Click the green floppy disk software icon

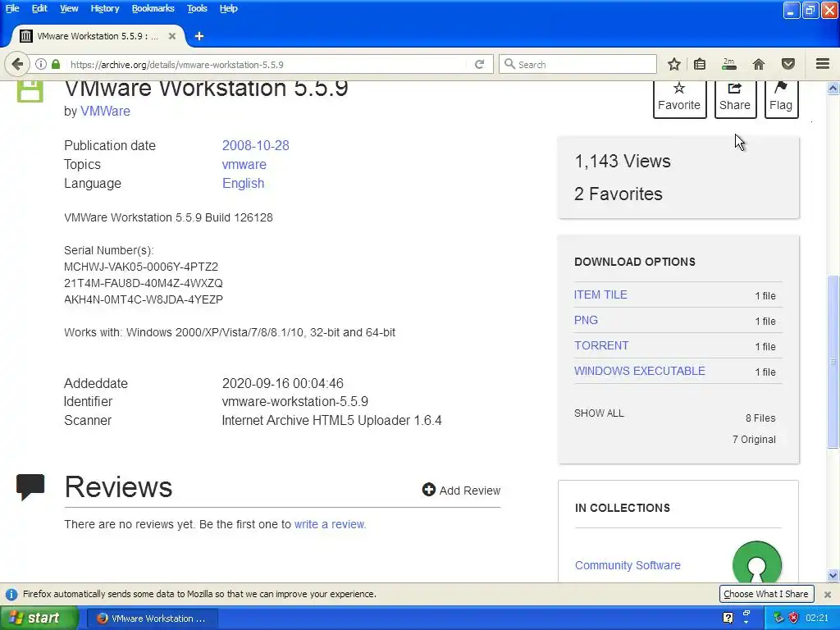[30, 91]
